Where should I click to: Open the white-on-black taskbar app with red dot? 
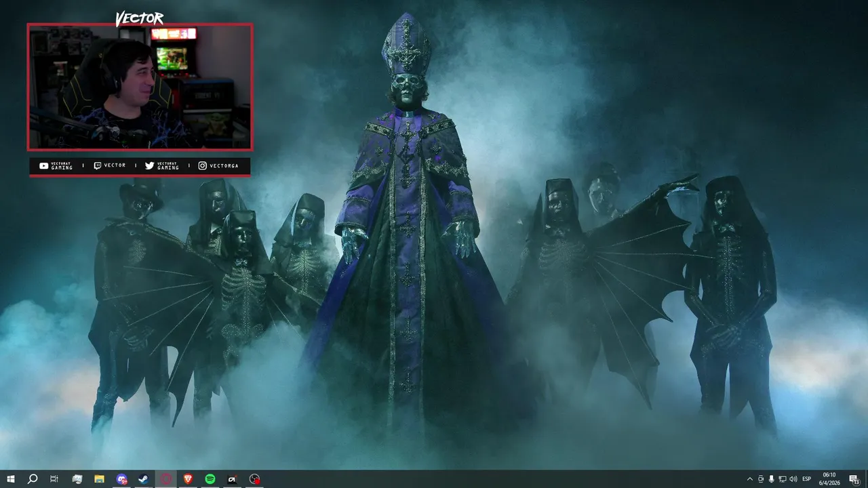[x=233, y=479]
